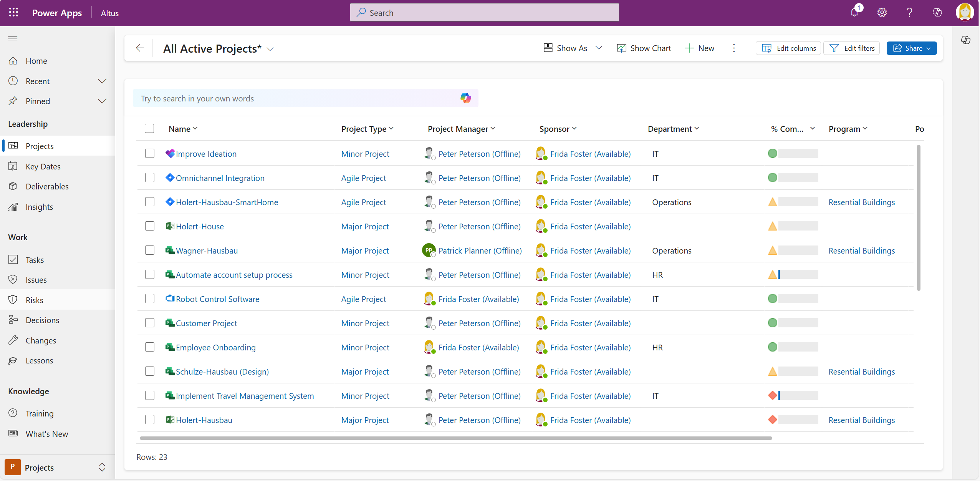This screenshot has height=481, width=980.
Task: Expand the Recent navigation section
Action: click(102, 81)
